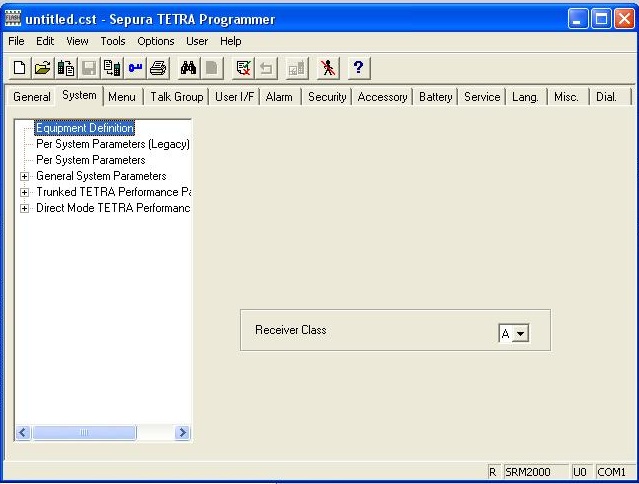Click the U0 status bar field
The height and width of the screenshot is (484, 639).
581,472
